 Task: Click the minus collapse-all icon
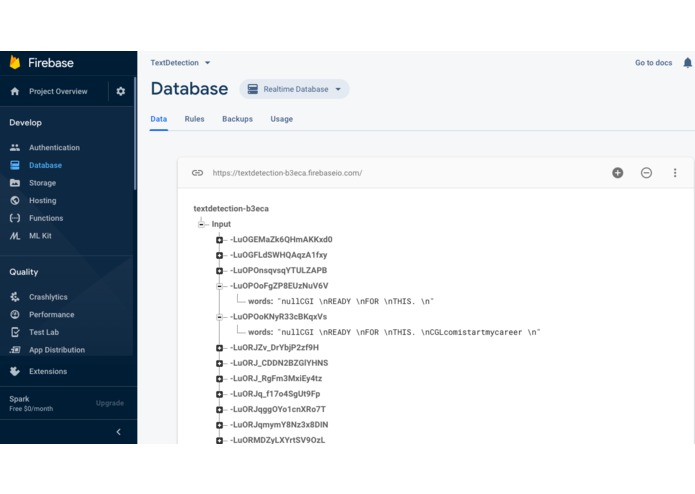(x=646, y=173)
